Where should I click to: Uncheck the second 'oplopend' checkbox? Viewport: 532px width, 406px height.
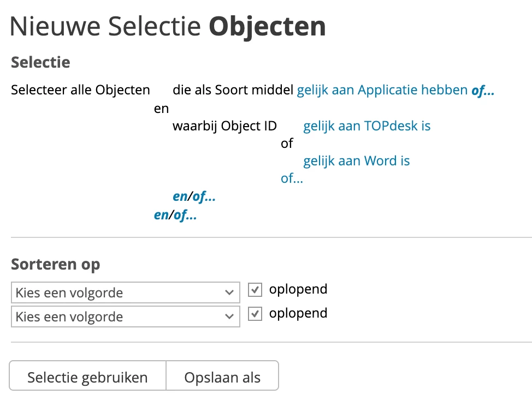[x=255, y=314]
